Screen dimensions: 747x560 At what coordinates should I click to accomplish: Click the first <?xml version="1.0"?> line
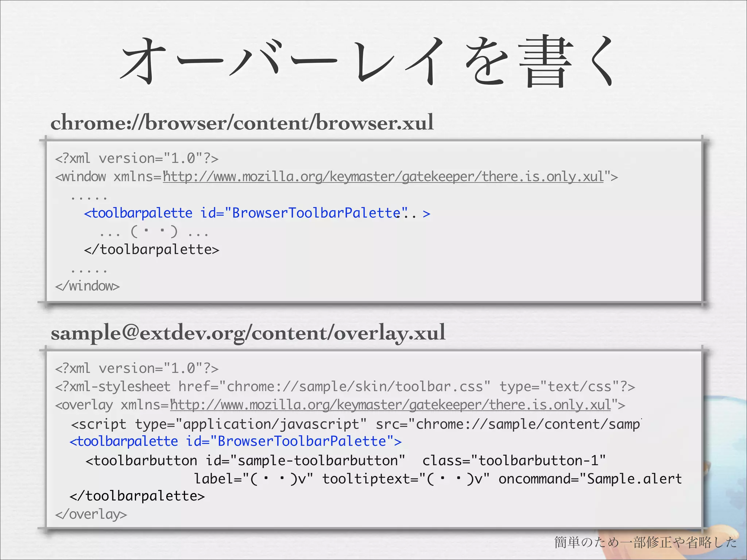click(x=137, y=159)
